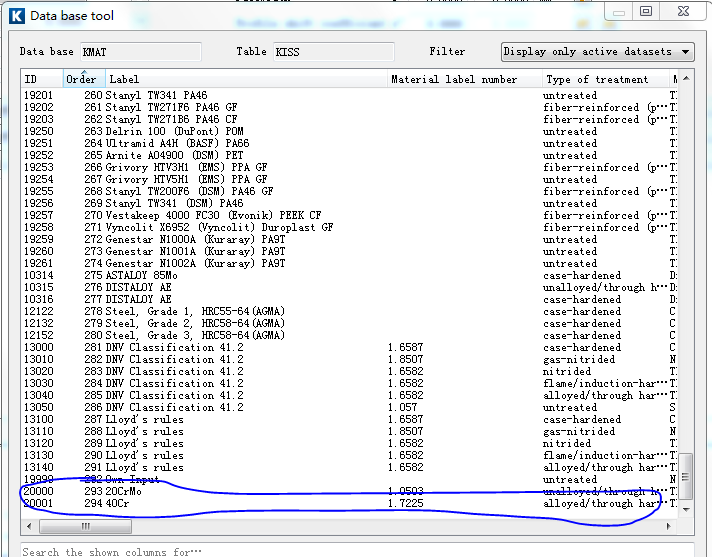Screen dimensions: 712x557
Task: Select Lloyd's rules row ID 13100
Action: [350, 419]
